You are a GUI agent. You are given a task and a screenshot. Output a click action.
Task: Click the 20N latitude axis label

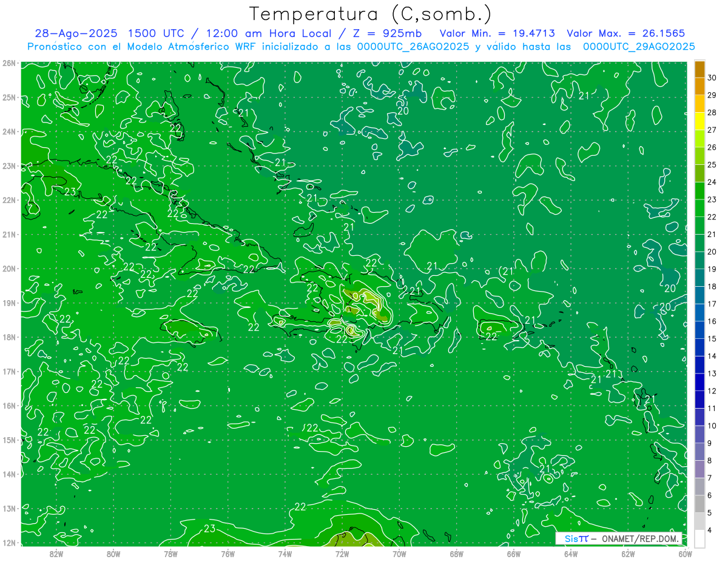pos(9,269)
